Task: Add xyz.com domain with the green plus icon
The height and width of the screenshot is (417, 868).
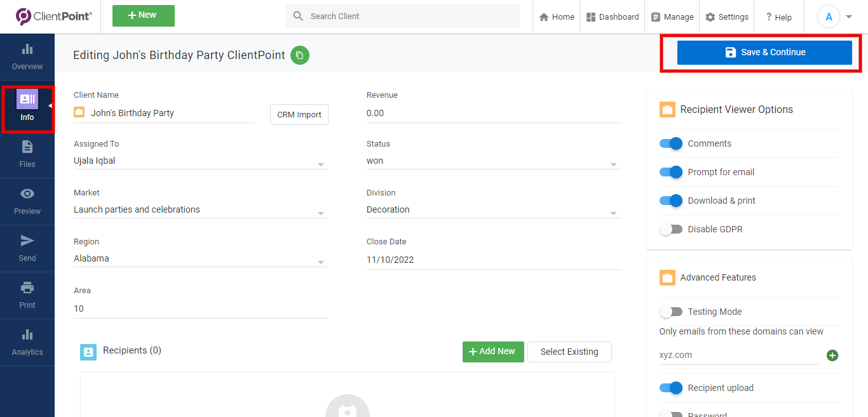Action: click(x=832, y=355)
